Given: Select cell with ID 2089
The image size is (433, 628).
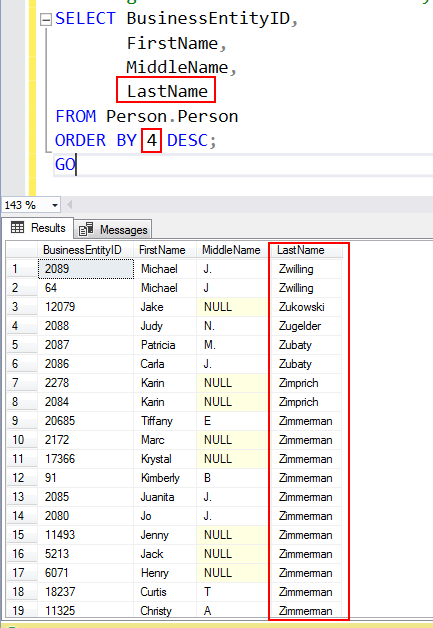Looking at the screenshot, I should (x=86, y=269).
